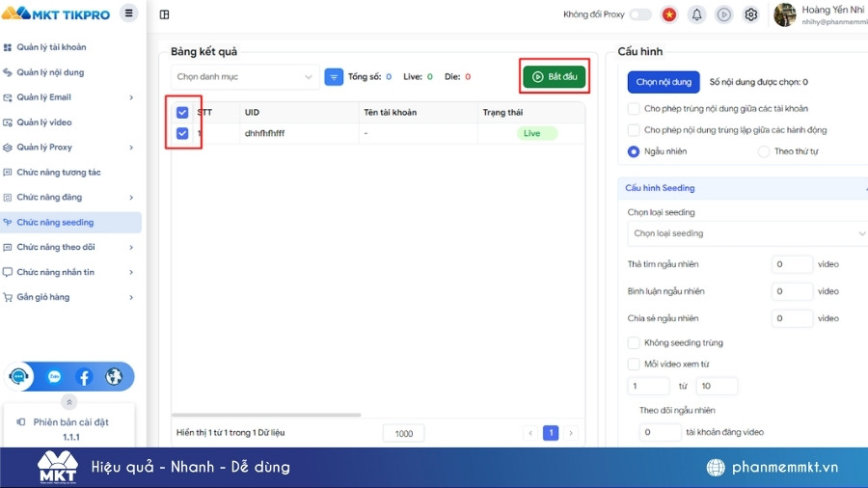Go to Quản lý video in sidebar
Viewport: 868px width, 488px height.
(44, 122)
